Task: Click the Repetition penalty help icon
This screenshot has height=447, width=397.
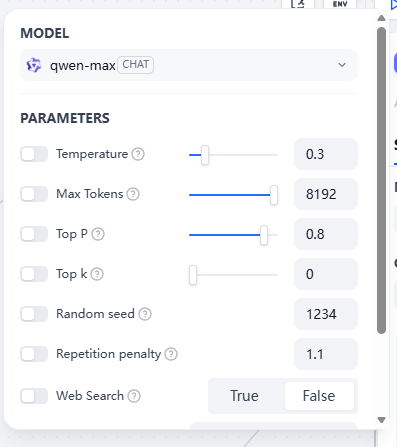Action: pyautogui.click(x=171, y=354)
